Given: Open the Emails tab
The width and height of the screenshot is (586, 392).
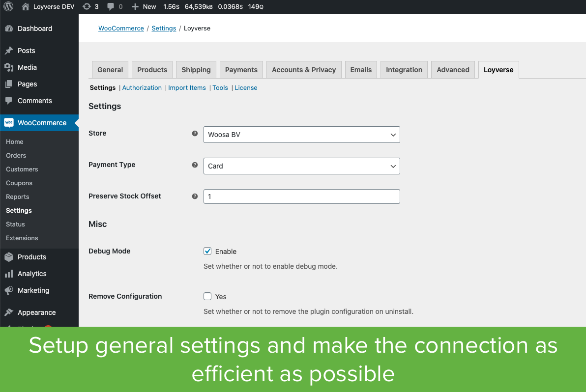Looking at the screenshot, I should [361, 70].
